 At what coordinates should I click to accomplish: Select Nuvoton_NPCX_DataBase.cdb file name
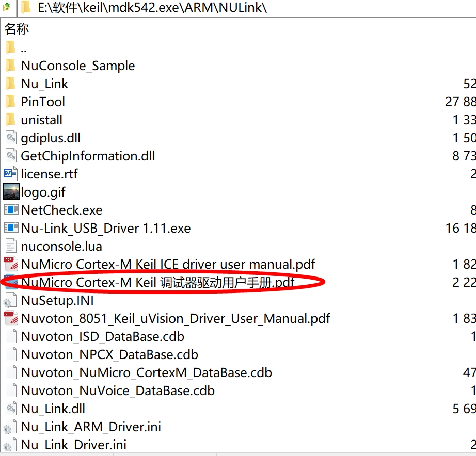tap(109, 355)
